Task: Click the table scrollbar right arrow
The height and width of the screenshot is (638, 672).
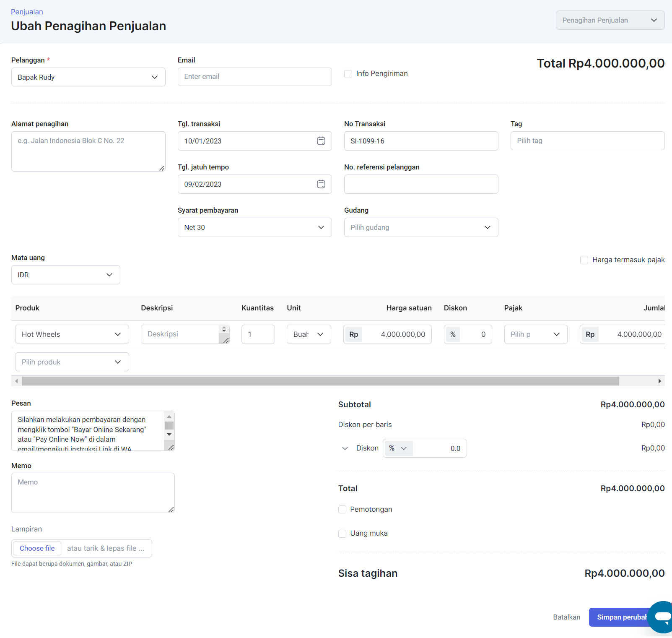Action: 659,381
